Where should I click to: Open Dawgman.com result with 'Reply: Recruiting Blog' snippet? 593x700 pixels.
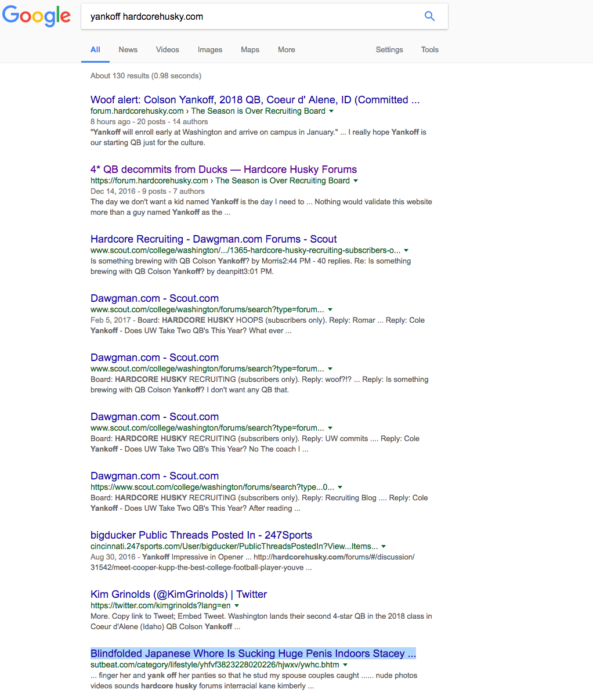(154, 476)
